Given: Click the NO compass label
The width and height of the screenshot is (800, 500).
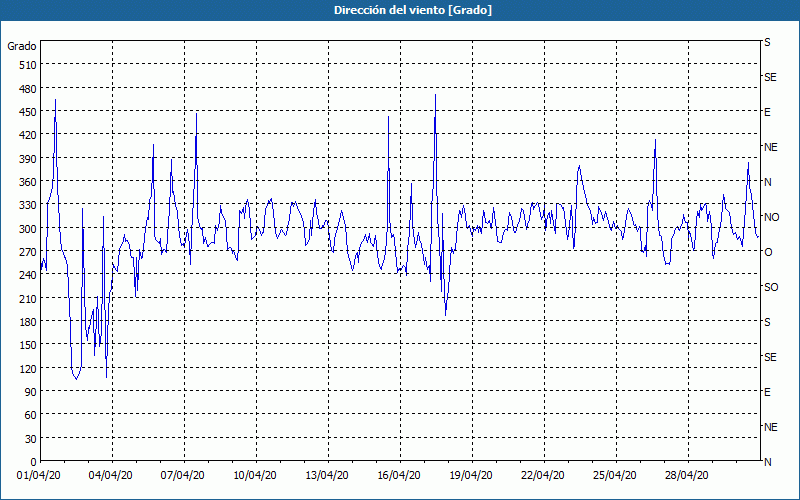Looking at the screenshot, I should click(x=772, y=217).
